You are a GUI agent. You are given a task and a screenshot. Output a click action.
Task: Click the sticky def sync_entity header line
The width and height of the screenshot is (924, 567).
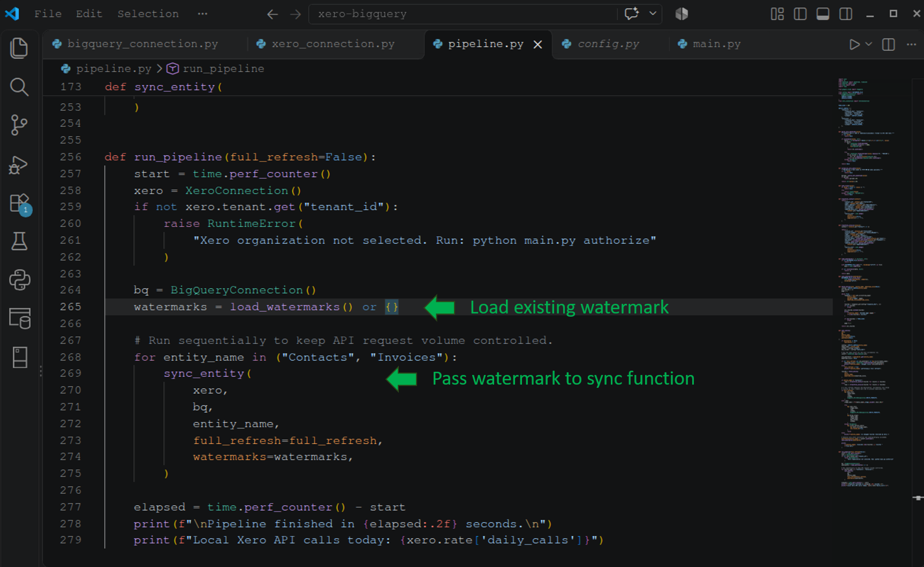[x=438, y=87]
